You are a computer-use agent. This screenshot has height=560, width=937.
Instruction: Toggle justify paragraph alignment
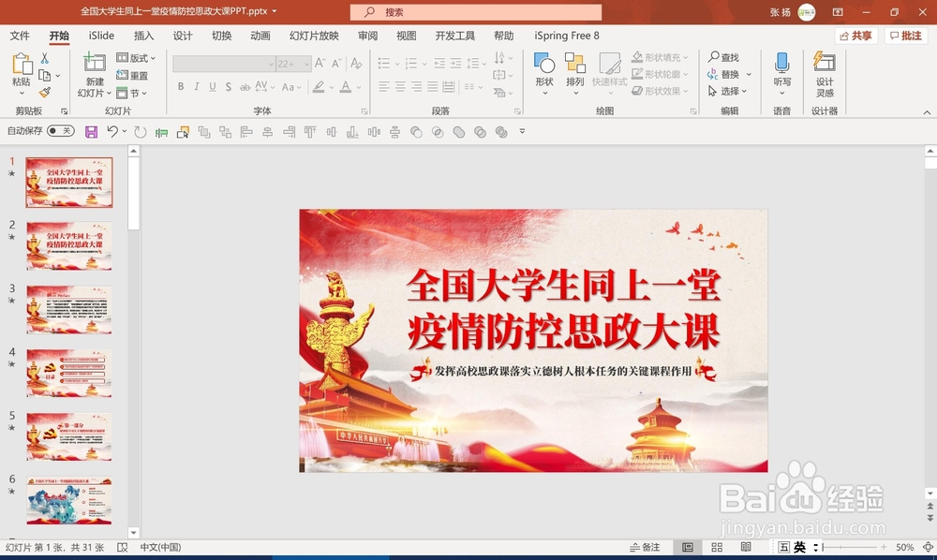pyautogui.click(x=432, y=87)
